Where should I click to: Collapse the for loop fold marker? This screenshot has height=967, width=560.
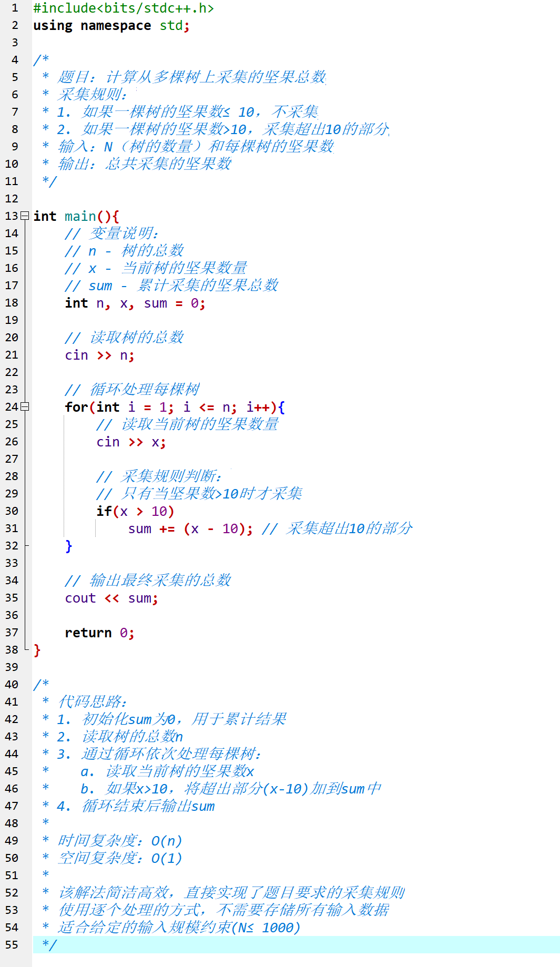tap(25, 406)
